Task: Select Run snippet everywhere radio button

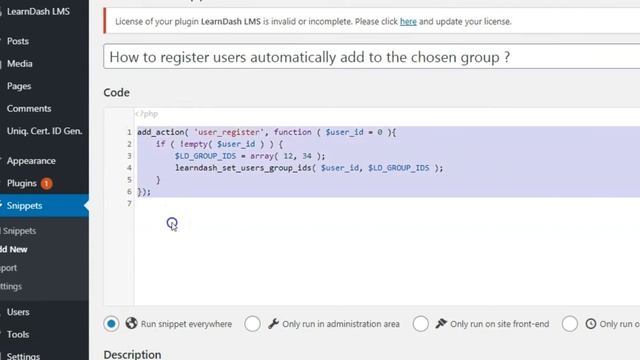Action: (111, 324)
